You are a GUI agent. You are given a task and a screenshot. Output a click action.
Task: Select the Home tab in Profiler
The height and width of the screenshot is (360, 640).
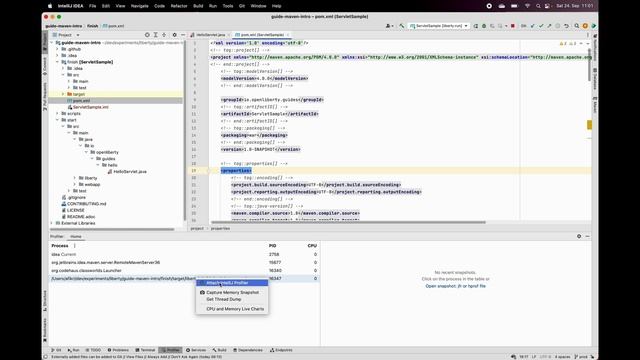(x=76, y=236)
